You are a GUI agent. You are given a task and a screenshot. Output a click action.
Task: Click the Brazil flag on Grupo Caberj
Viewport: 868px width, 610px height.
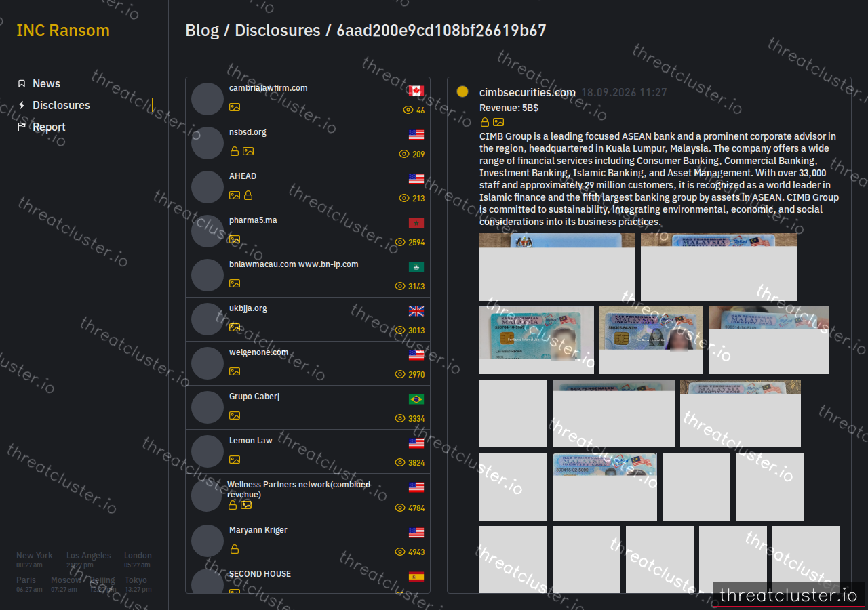[416, 399]
